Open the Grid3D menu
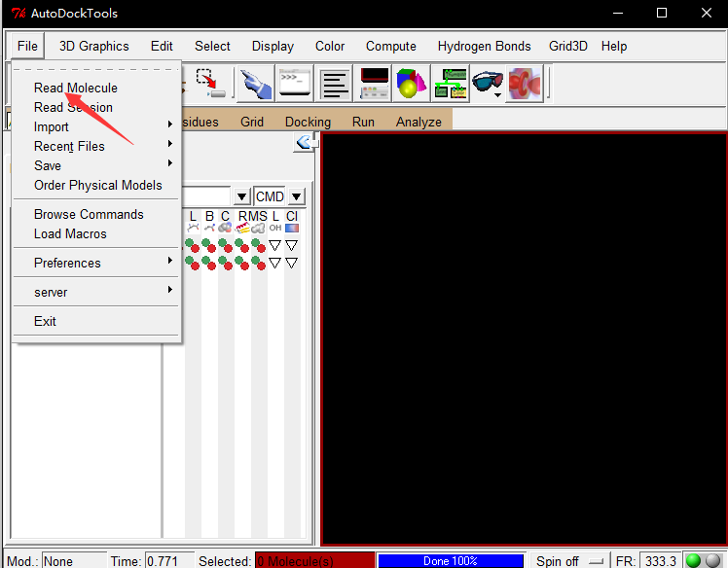 pos(568,46)
